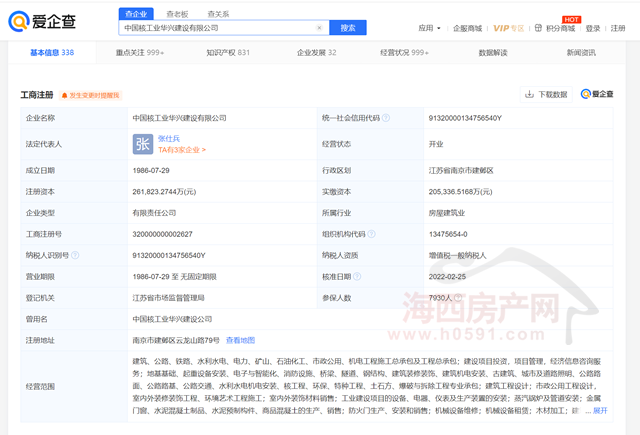Select paid-in capital 205,336.5168万(元)

[460, 191]
